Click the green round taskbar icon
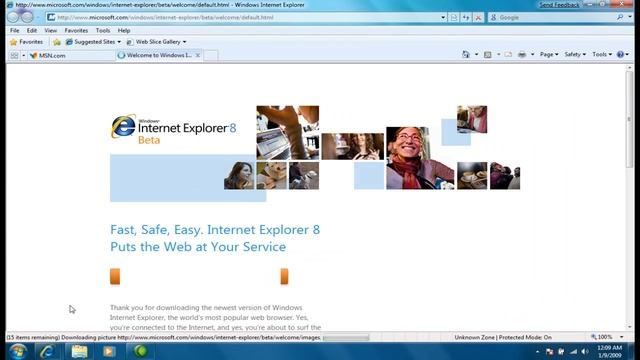Viewport: 640px width, 360px height. click(x=140, y=351)
